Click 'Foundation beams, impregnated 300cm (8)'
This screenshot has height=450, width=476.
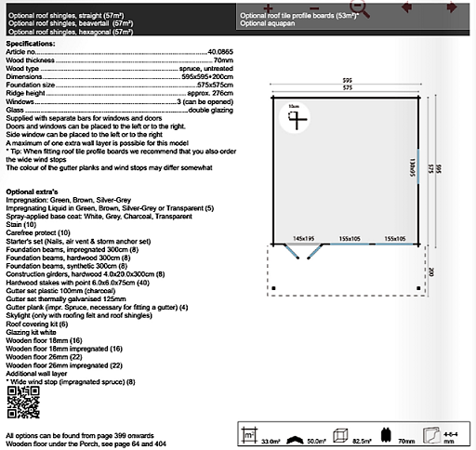tap(73, 249)
